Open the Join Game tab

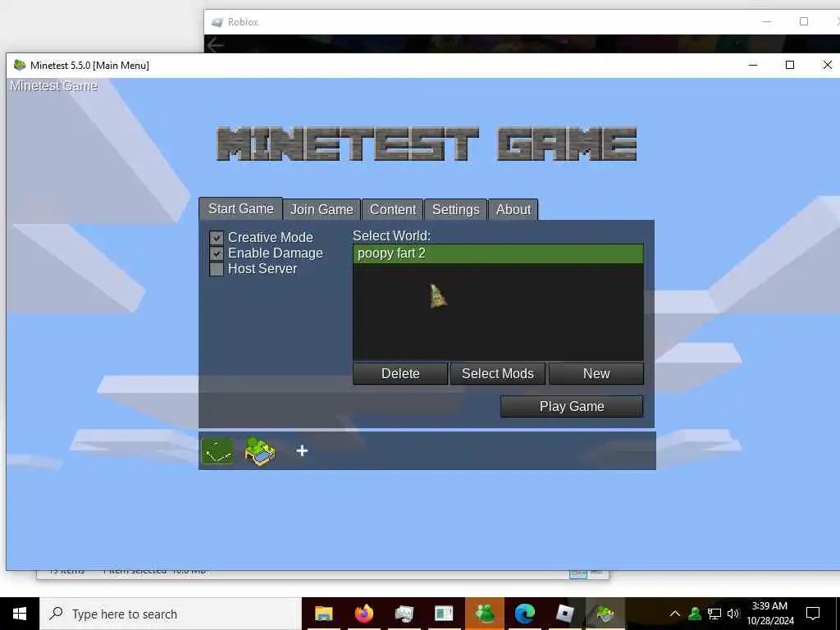[x=322, y=209]
